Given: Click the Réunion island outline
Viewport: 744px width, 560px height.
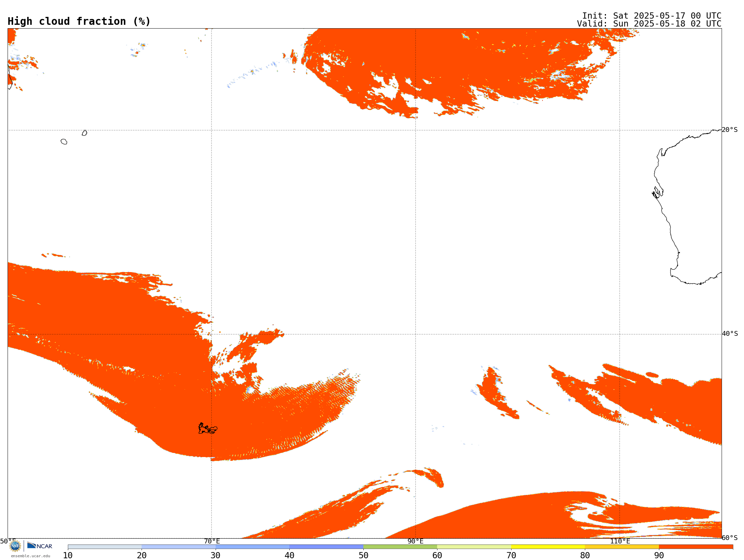Looking at the screenshot, I should tap(64, 142).
